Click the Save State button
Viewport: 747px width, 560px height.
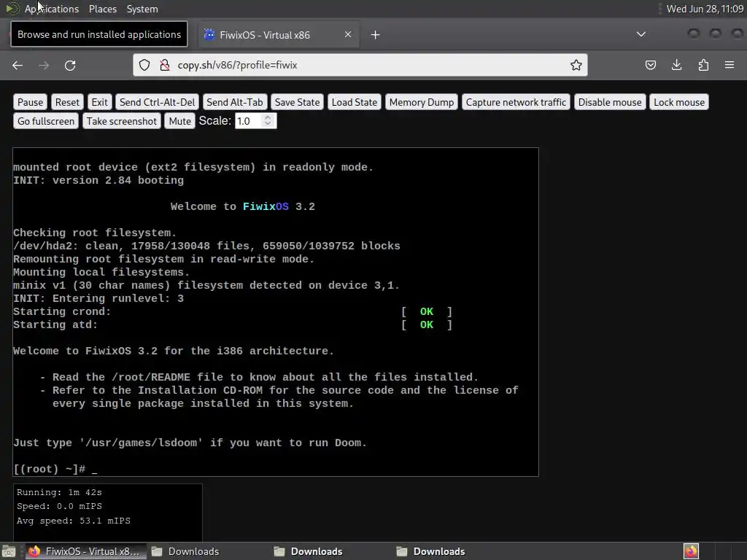(298, 102)
